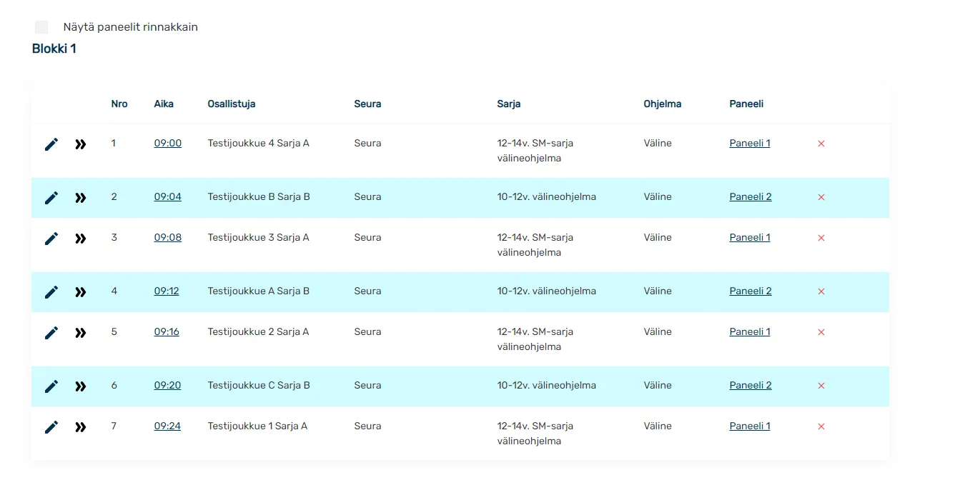Click the double-chevron icon in row 7

click(x=81, y=427)
